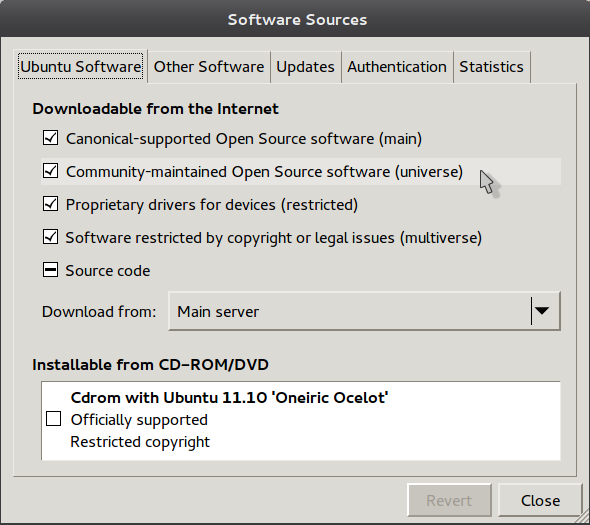Check the Cdrom with Ubuntu 11.10 checkbox
This screenshot has height=525, width=590.
(x=53, y=419)
